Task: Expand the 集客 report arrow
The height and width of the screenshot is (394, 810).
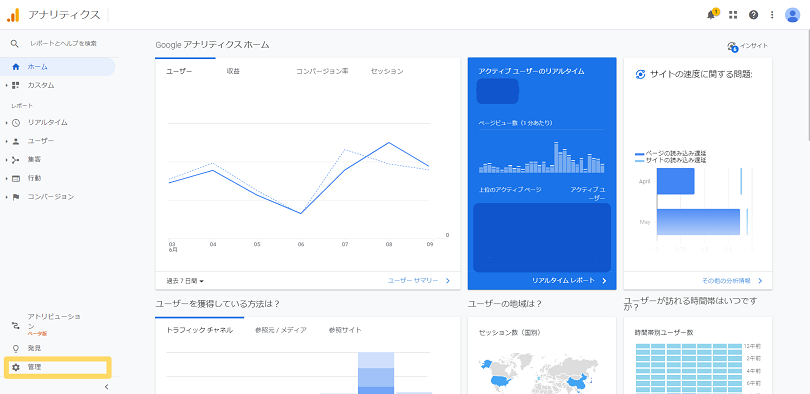Action: [x=7, y=160]
